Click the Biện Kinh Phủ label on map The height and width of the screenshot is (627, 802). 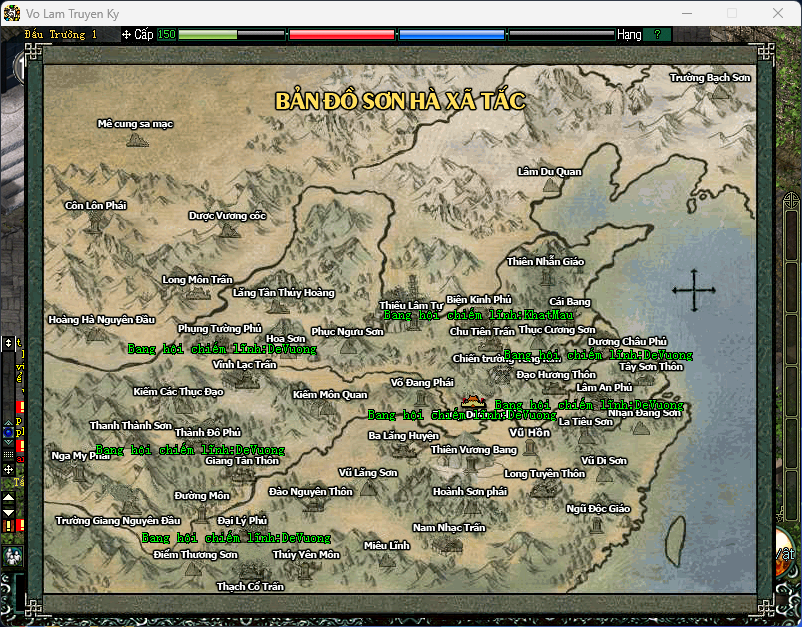pos(479,299)
